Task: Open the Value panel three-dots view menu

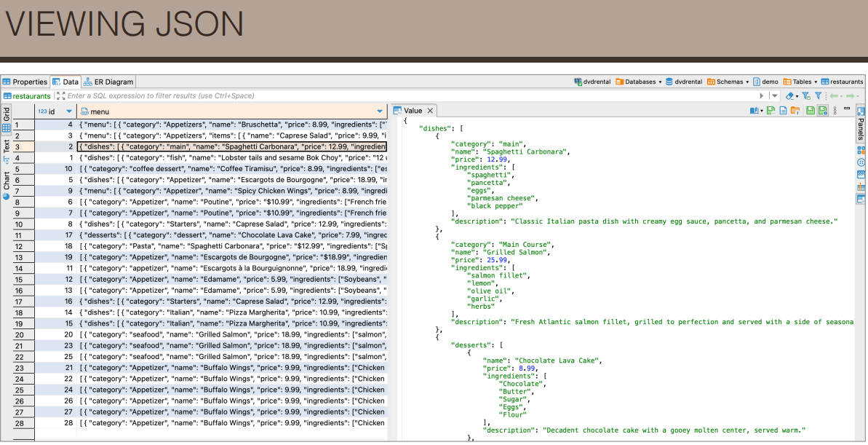Action: 835,111
